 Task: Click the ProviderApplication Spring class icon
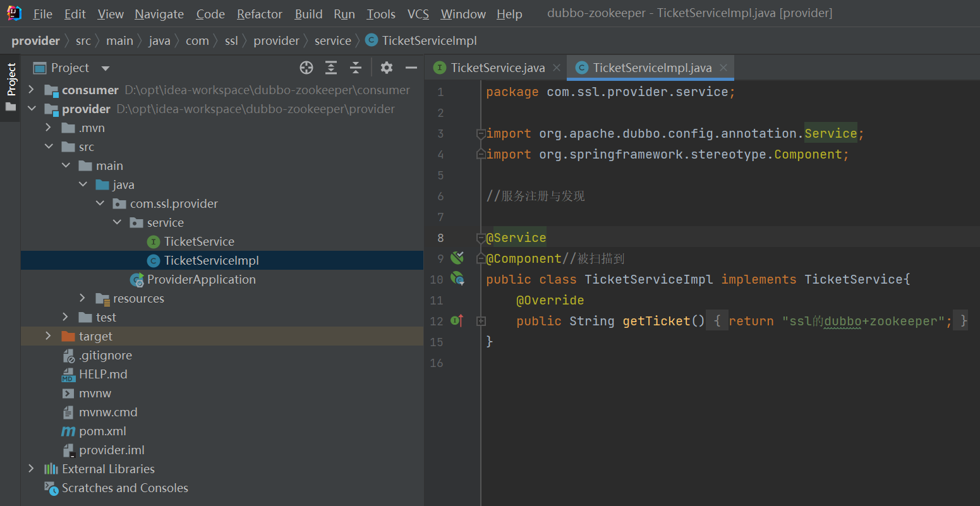click(x=136, y=280)
